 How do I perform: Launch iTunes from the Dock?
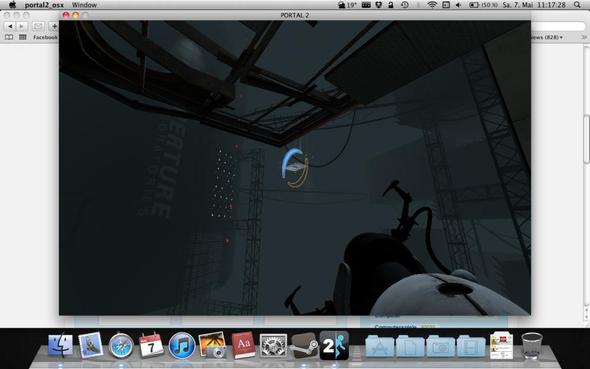182,345
